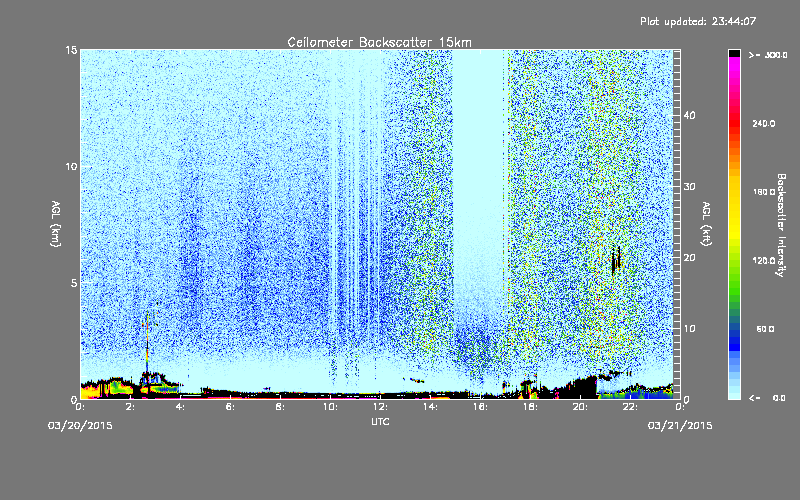Click the right 'AGL (kft)' axis label
Viewport: 800px width, 500px height.
tap(707, 223)
